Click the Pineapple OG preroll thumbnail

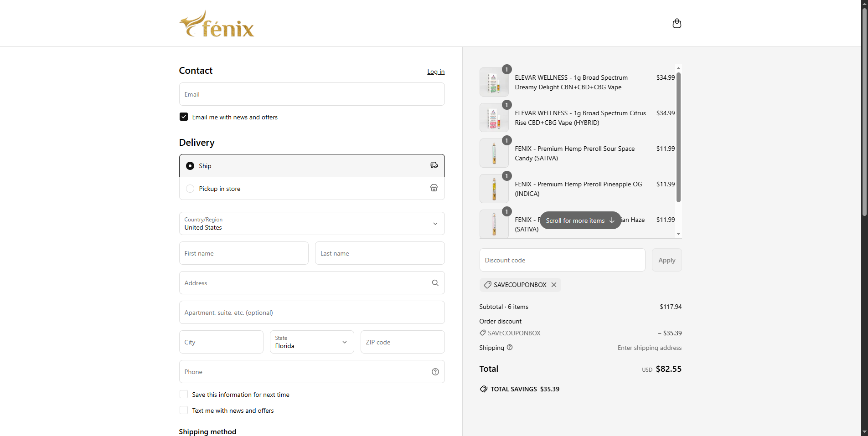(494, 189)
